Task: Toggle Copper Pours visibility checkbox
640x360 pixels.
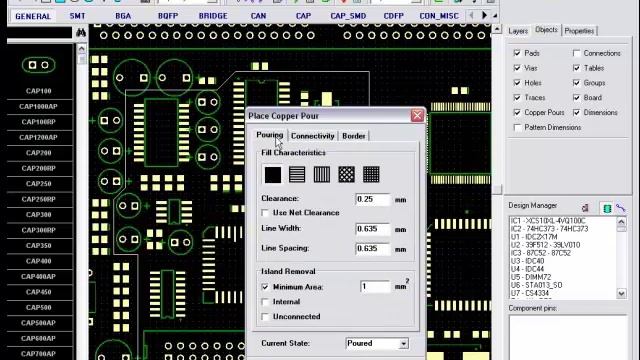Action: pyautogui.click(x=517, y=112)
